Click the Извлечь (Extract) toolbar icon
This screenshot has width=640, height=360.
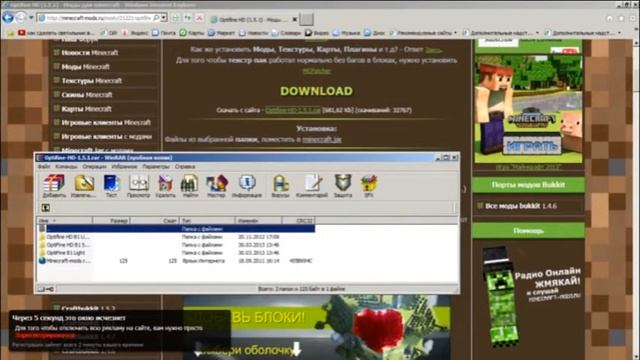click(x=84, y=186)
